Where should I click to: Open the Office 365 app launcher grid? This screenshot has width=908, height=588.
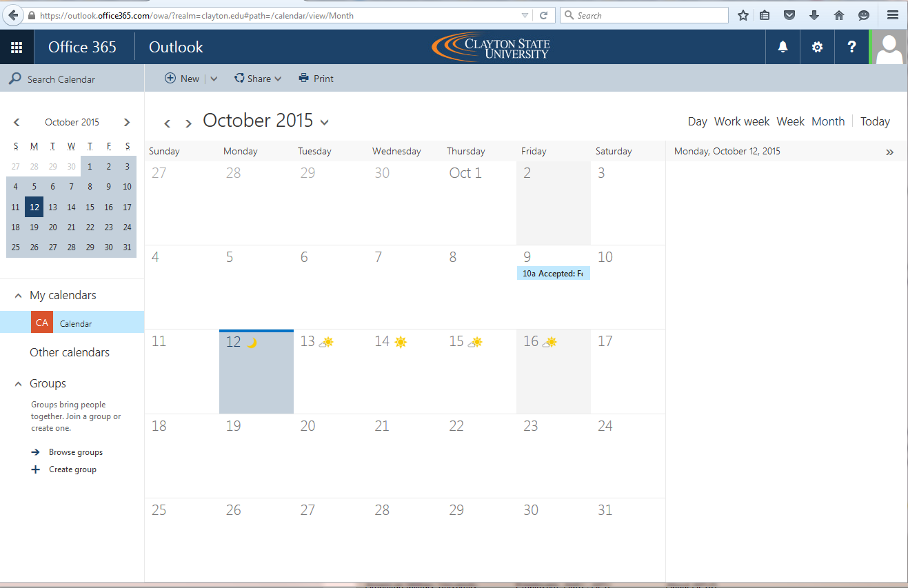[x=17, y=47]
